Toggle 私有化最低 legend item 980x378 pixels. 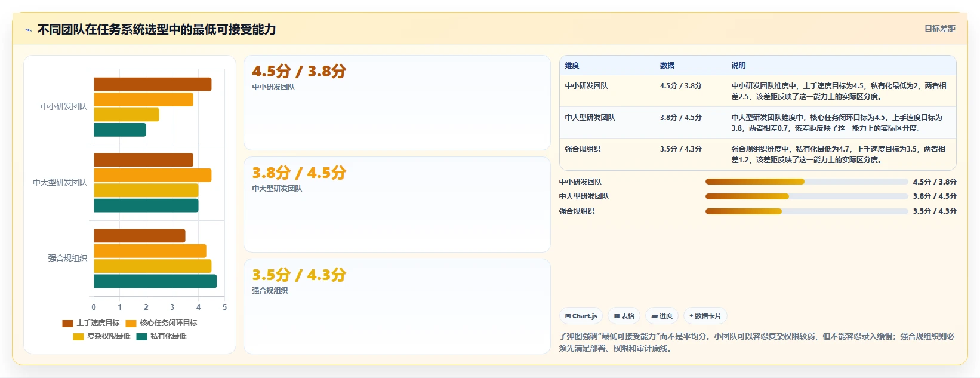coord(161,336)
